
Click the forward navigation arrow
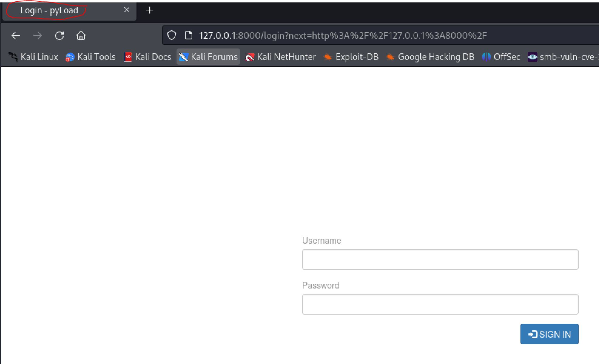coord(38,36)
